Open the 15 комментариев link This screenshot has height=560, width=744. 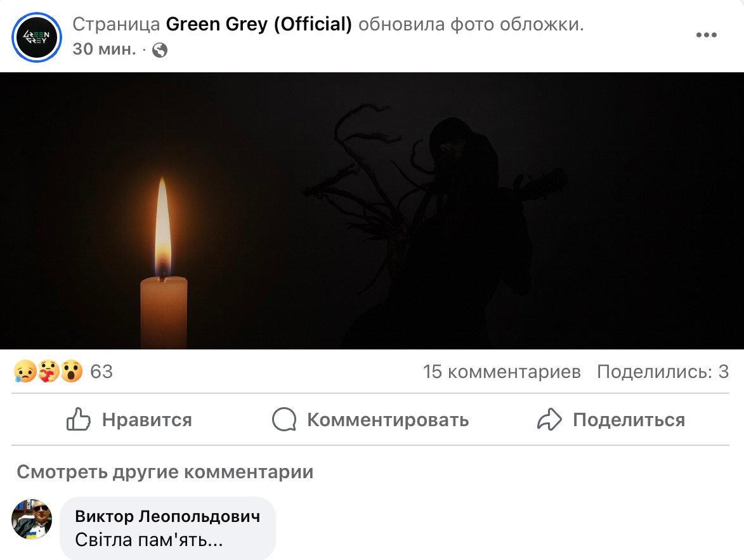(x=502, y=372)
